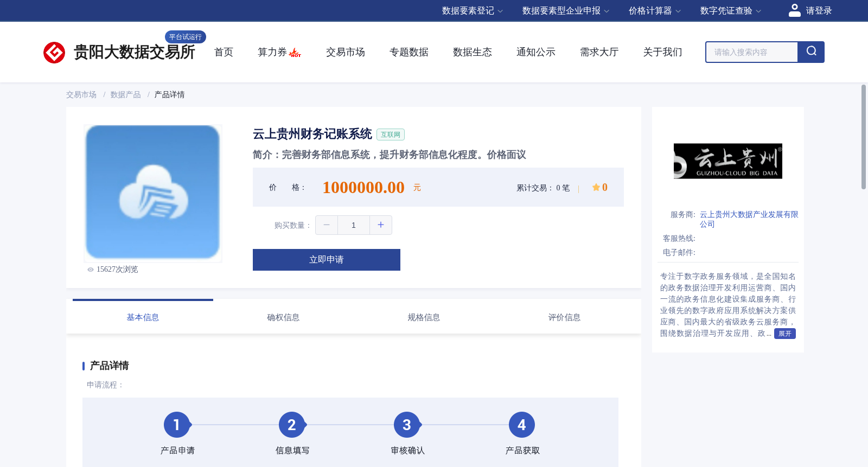Click the 请登录 link

click(x=819, y=11)
